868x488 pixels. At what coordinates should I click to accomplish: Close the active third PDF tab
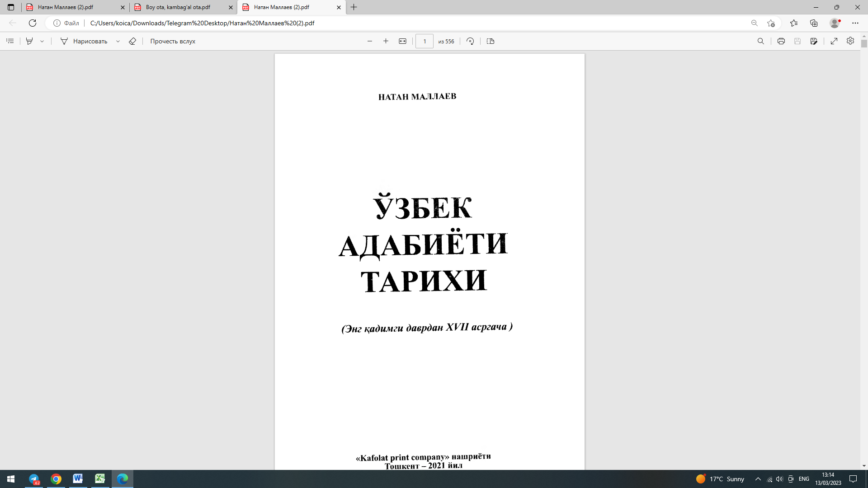(339, 7)
